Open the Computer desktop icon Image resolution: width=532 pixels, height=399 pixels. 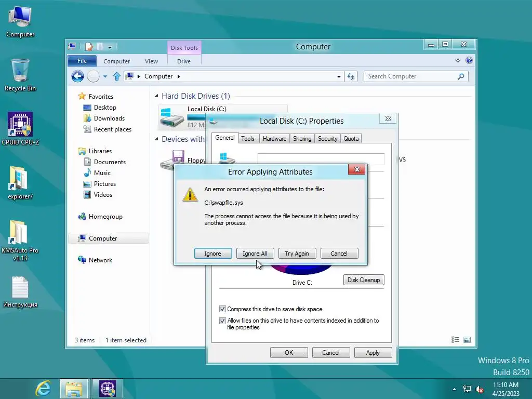[x=20, y=21]
